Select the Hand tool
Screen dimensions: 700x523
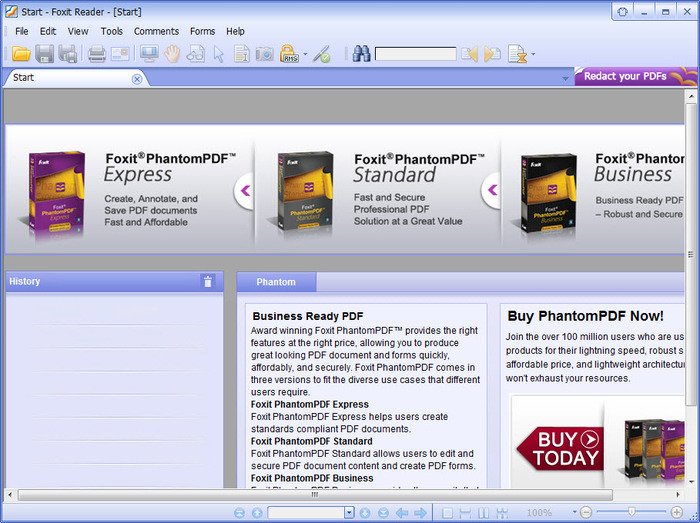172,54
